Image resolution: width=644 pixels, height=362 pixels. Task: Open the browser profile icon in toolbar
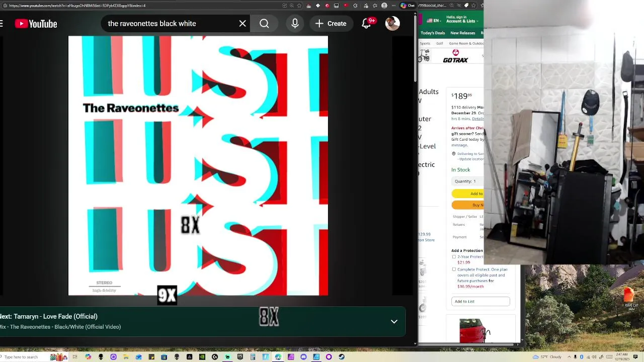click(x=384, y=6)
